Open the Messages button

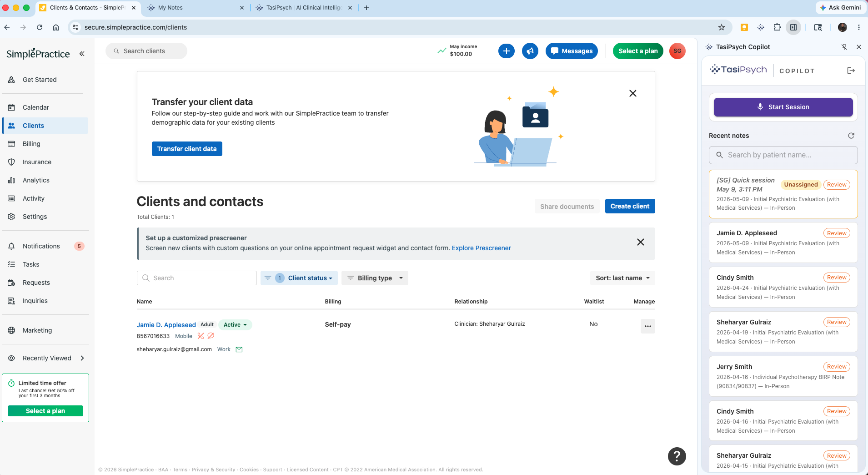572,51
